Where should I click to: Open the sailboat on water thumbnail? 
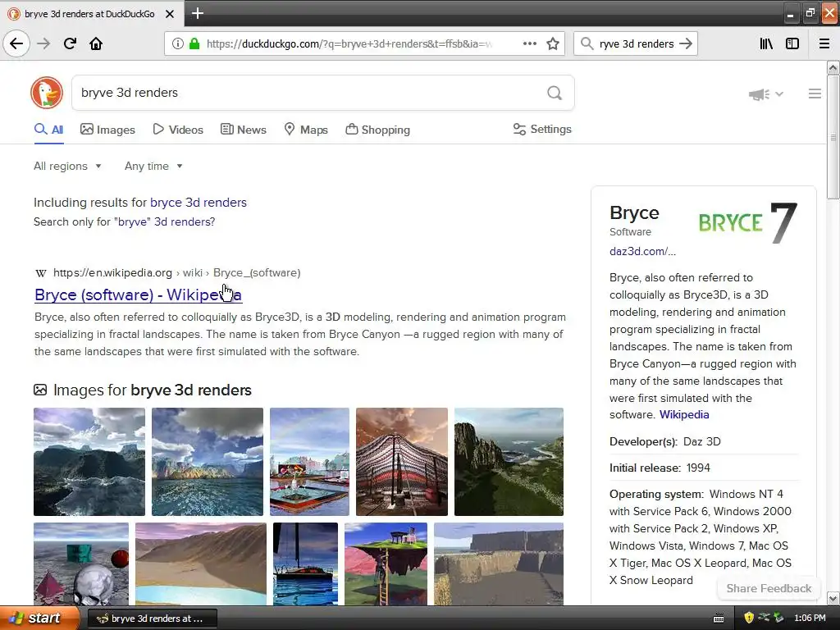click(305, 564)
